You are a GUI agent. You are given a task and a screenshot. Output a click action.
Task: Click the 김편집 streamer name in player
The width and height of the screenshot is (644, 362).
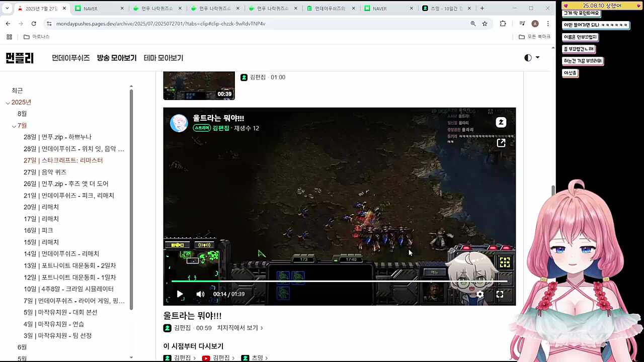click(x=221, y=128)
